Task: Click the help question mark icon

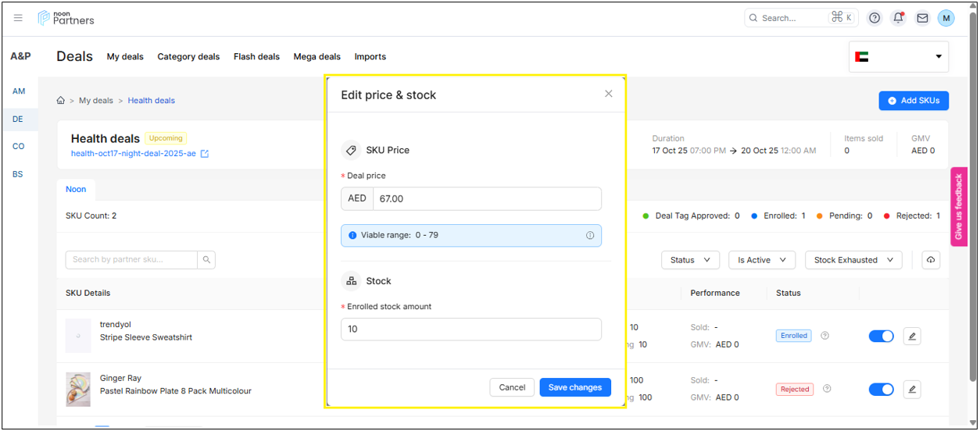Action: click(874, 18)
